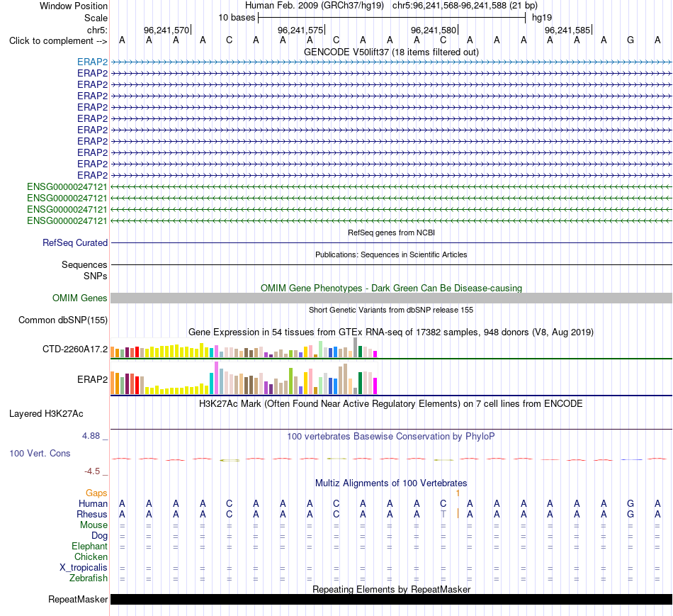Click the orange '1' gap marker

(x=458, y=493)
